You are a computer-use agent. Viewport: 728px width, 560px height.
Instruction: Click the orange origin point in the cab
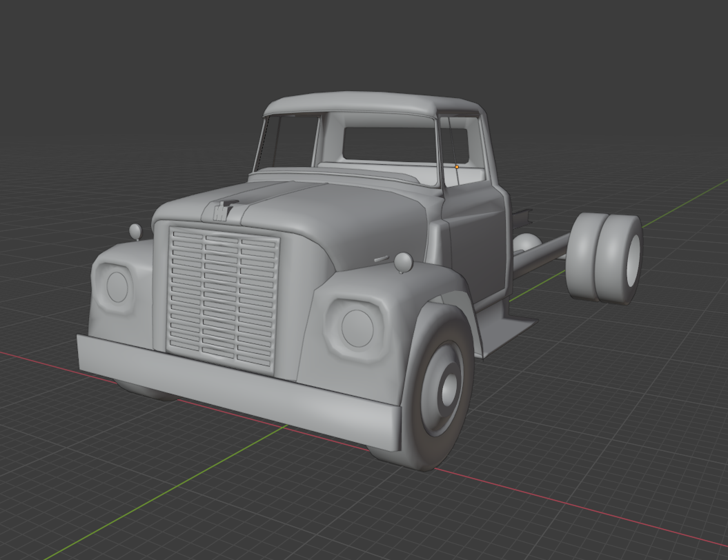[457, 167]
